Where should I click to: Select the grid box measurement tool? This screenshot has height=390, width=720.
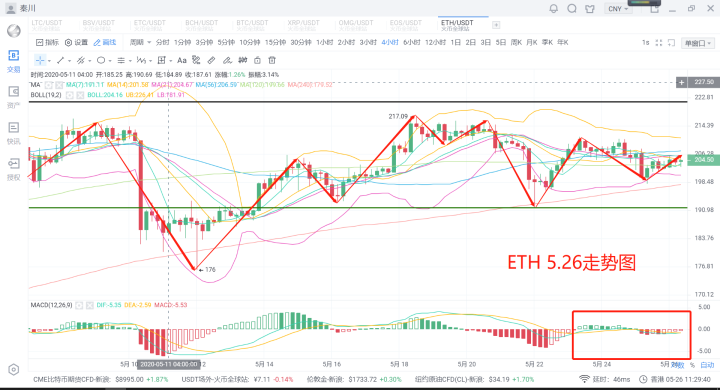coord(161,60)
